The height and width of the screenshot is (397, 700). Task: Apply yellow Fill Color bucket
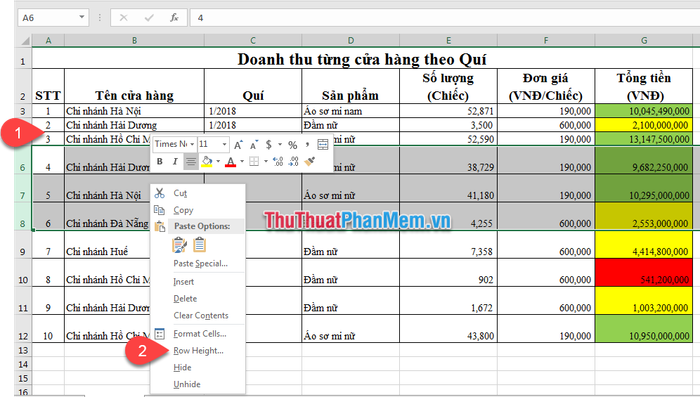[x=207, y=161]
